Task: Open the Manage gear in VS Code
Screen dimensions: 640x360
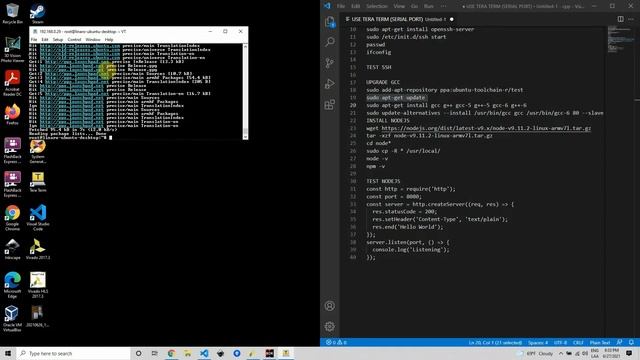Action: [330, 327]
